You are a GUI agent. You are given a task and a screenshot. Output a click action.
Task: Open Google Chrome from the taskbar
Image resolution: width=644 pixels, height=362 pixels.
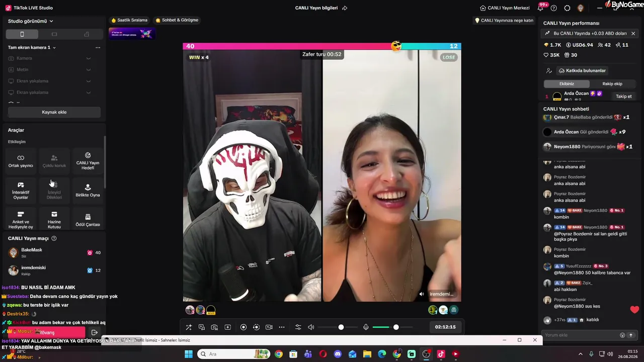pyautogui.click(x=279, y=354)
